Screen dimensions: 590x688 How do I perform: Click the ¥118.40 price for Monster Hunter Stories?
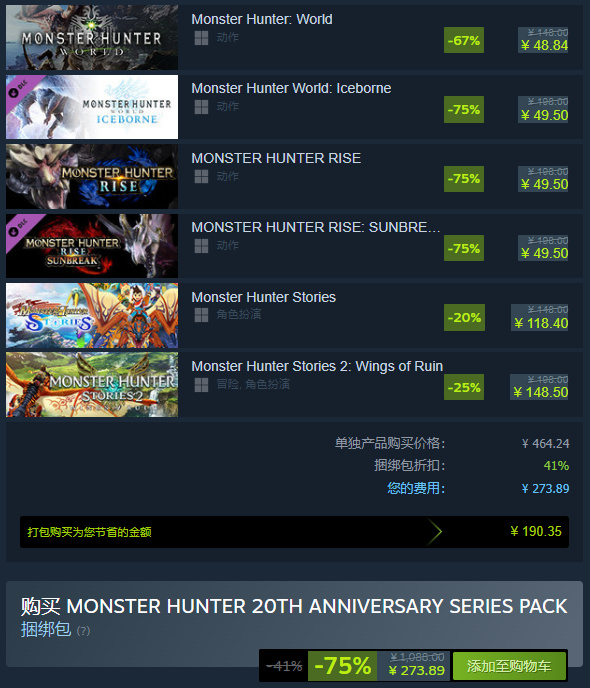(541, 323)
